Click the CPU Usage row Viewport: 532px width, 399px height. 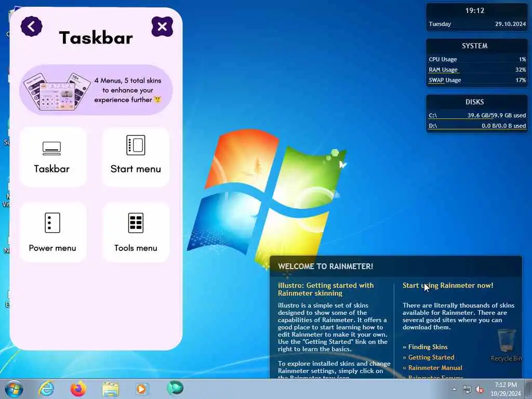coord(477,59)
